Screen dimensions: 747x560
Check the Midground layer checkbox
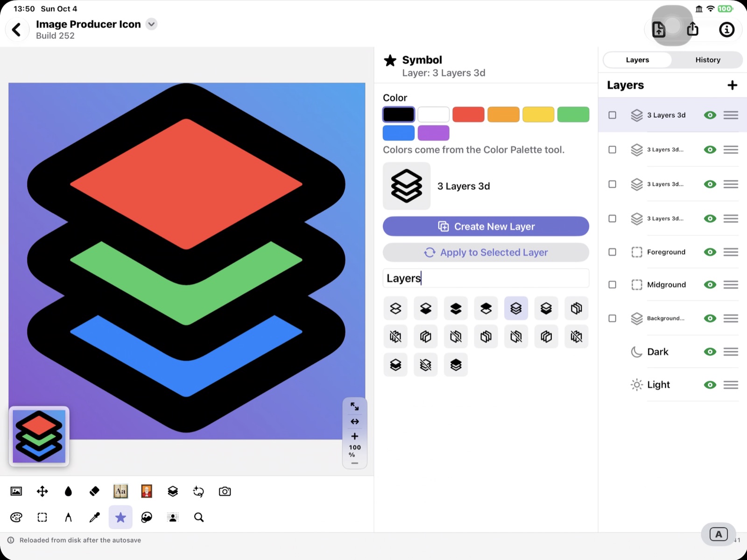coord(613,285)
